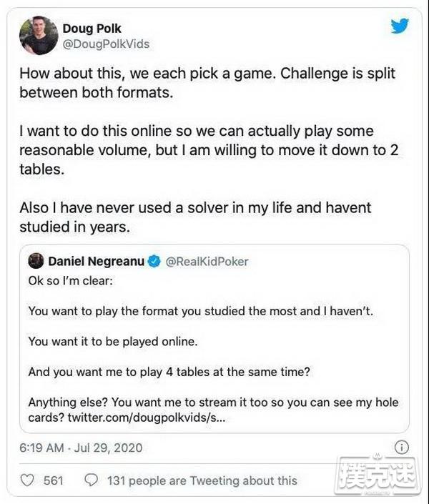Screen dimensions: 429x504
Task: Click the watermark logo in bottom corner
Action: tap(377, 475)
